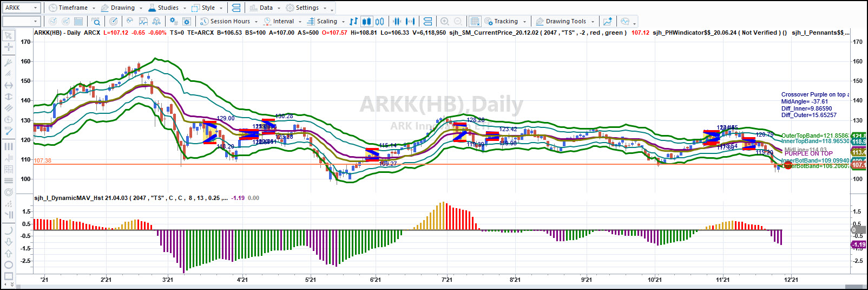
Task: Click the OuterTopBand=121.8586 label
Action: (x=816, y=136)
